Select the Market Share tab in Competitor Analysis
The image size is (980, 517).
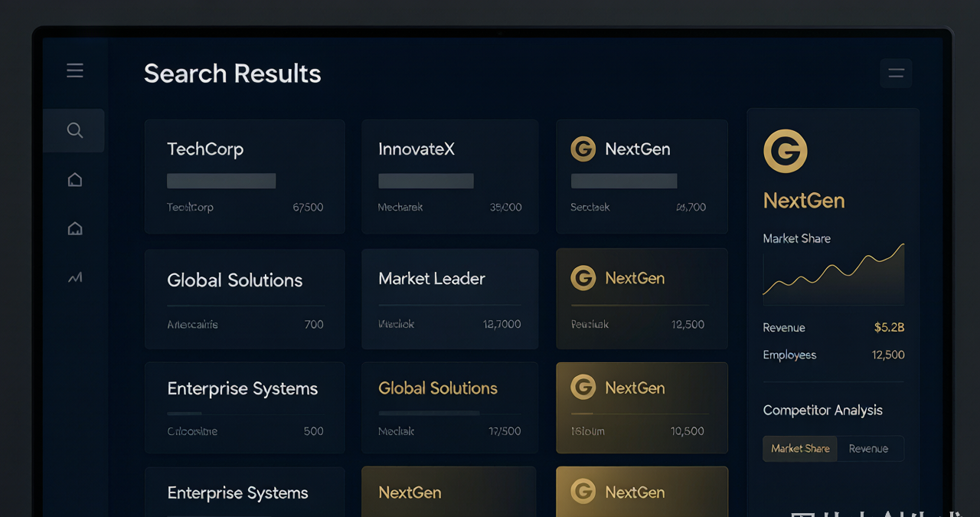click(x=800, y=449)
